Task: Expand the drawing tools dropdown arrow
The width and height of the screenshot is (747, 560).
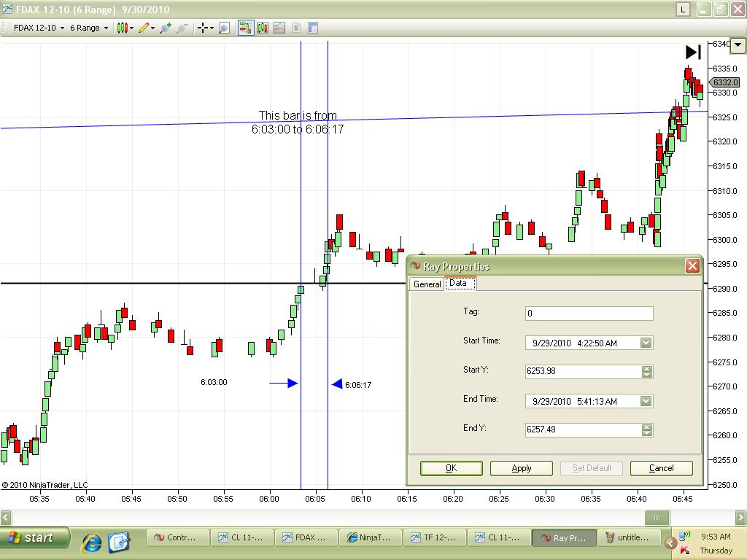Action: tap(152, 28)
